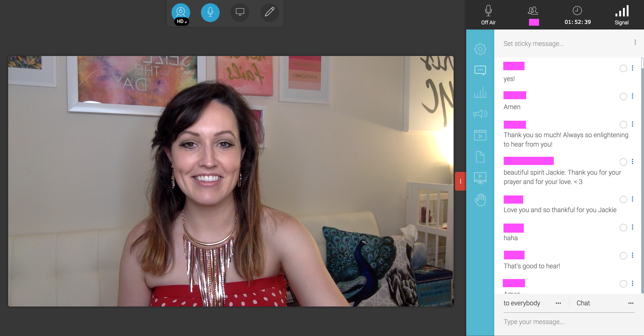
Task: Open the megaphone announcement icon
Action: [x=480, y=114]
